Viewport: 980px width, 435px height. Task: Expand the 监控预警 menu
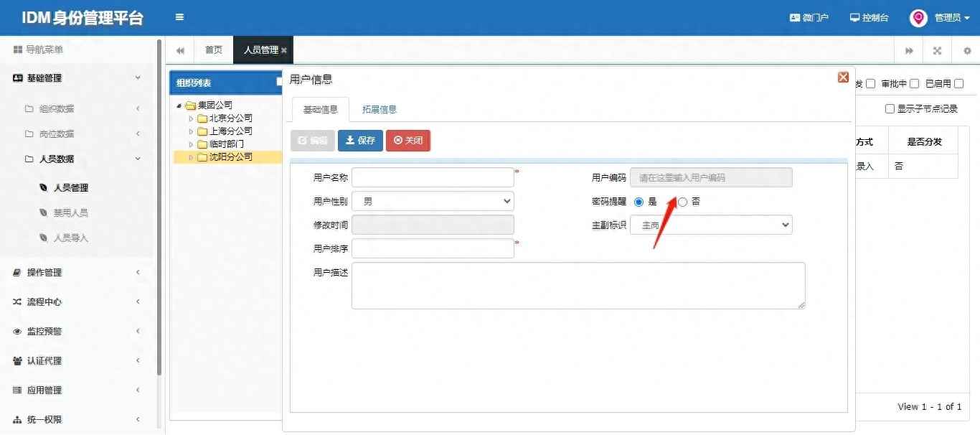point(77,332)
